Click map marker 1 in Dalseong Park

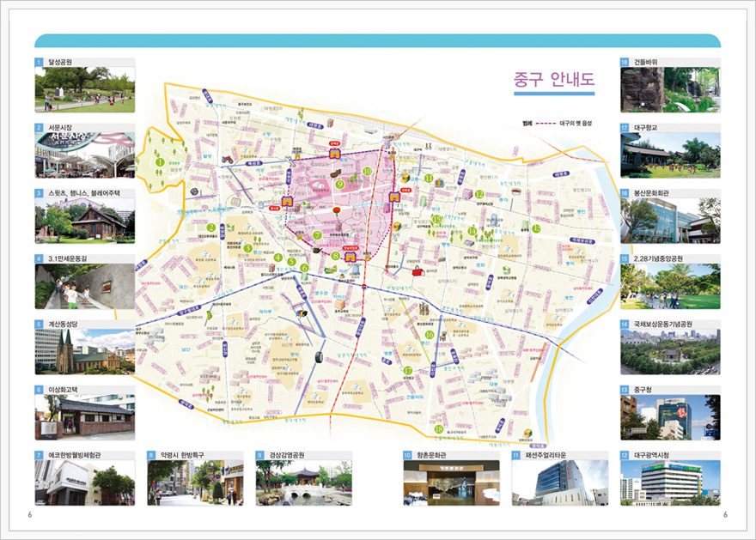point(160,163)
